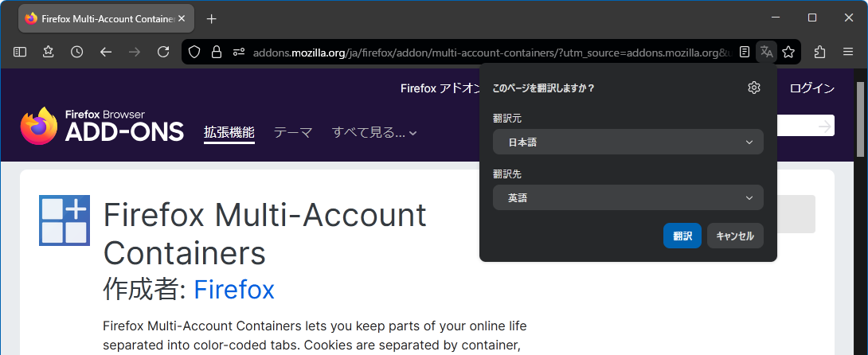Click the tracking protection shield icon
868x355 pixels.
(194, 52)
